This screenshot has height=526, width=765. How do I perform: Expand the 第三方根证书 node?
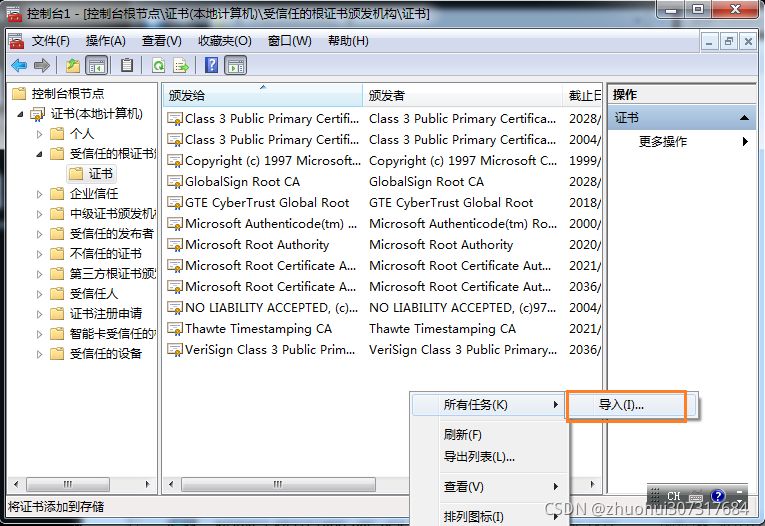[x=40, y=274]
